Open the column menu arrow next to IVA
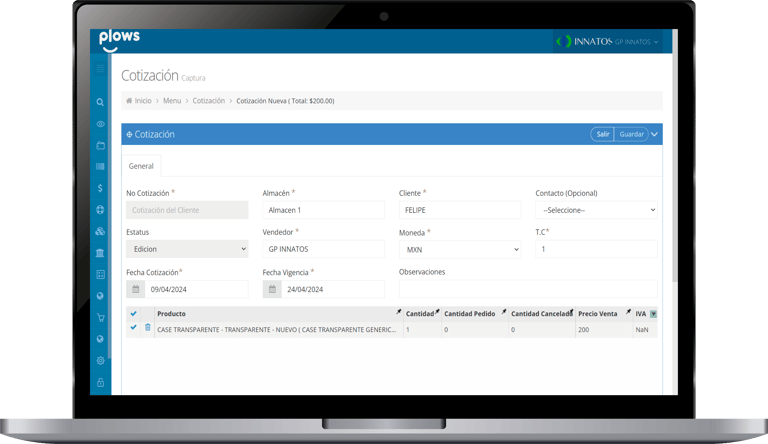The height and width of the screenshot is (444, 768). coord(653,314)
